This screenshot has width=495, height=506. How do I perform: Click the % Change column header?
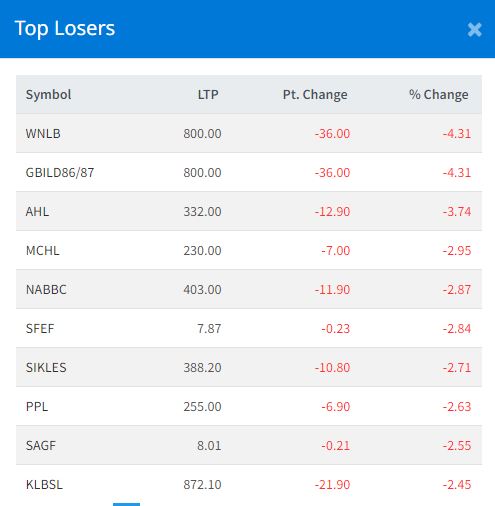point(438,95)
